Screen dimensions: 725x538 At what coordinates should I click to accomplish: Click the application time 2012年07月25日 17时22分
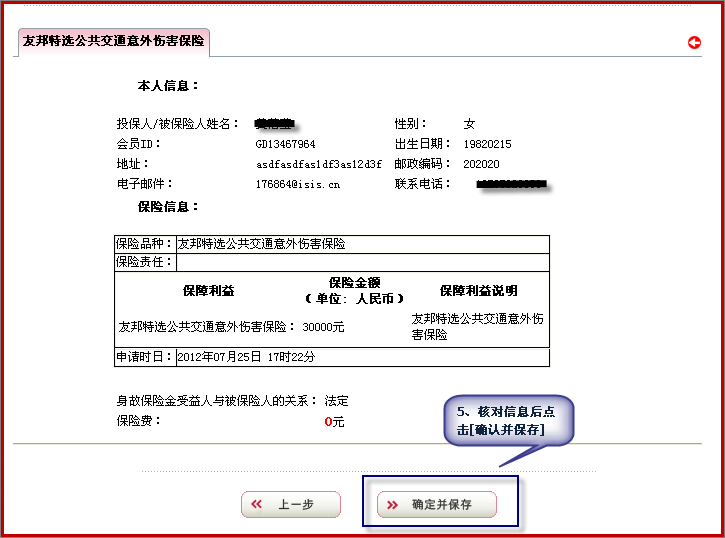pyautogui.click(x=246, y=357)
